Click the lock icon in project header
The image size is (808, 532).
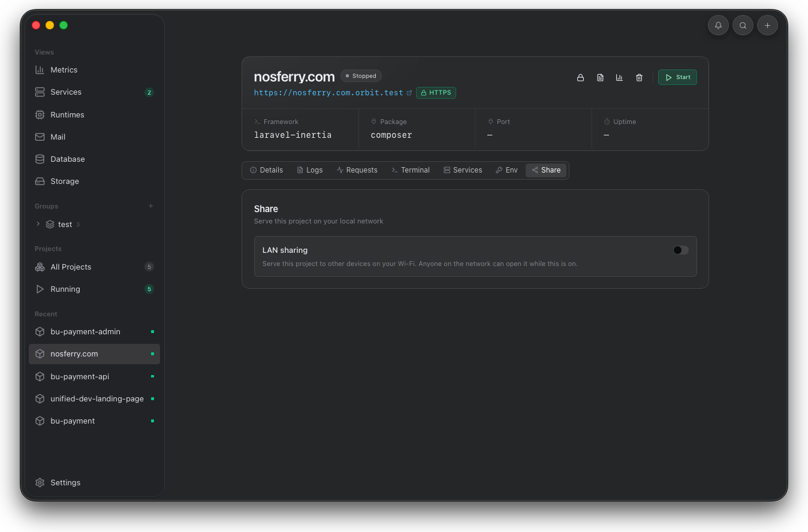pyautogui.click(x=580, y=77)
